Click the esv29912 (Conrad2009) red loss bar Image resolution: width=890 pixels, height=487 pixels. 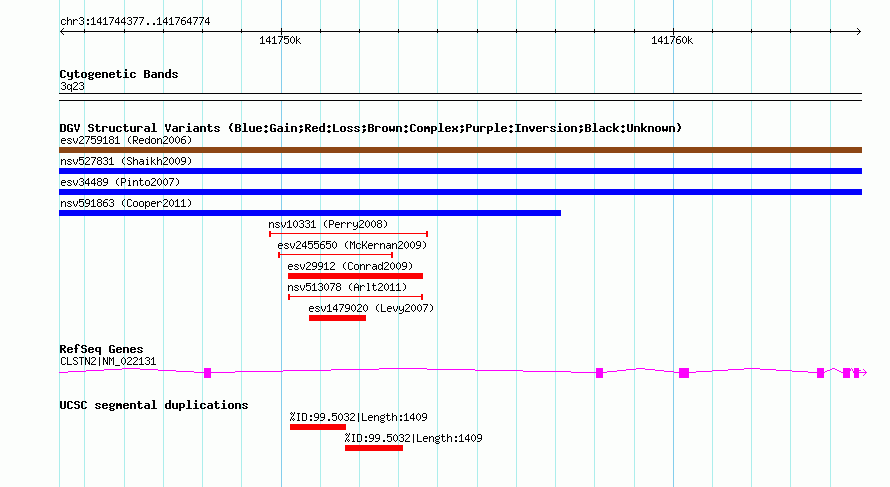(355, 276)
